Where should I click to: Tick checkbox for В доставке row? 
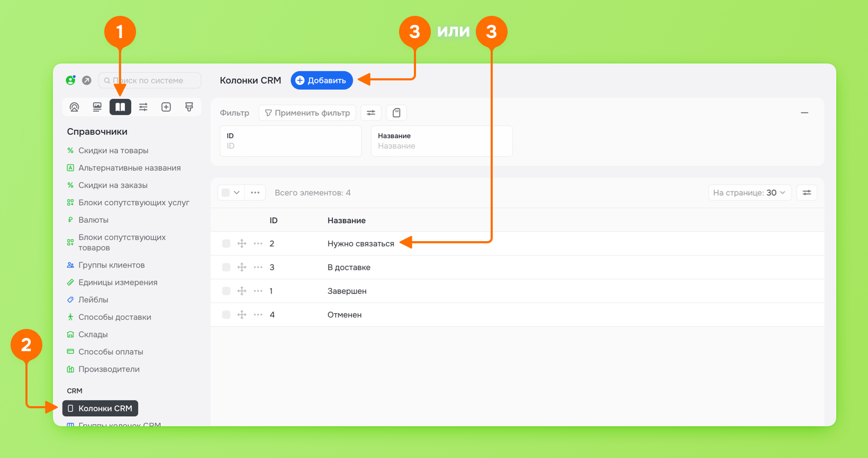[226, 267]
